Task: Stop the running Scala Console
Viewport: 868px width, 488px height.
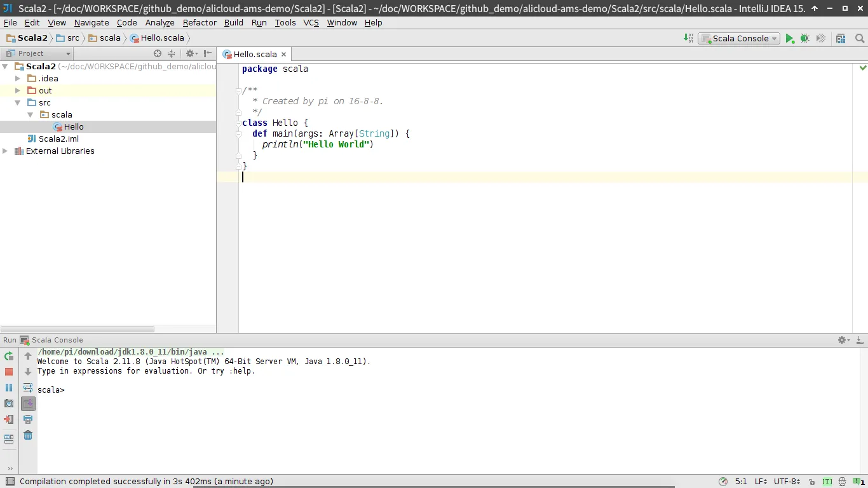Action: (9, 372)
